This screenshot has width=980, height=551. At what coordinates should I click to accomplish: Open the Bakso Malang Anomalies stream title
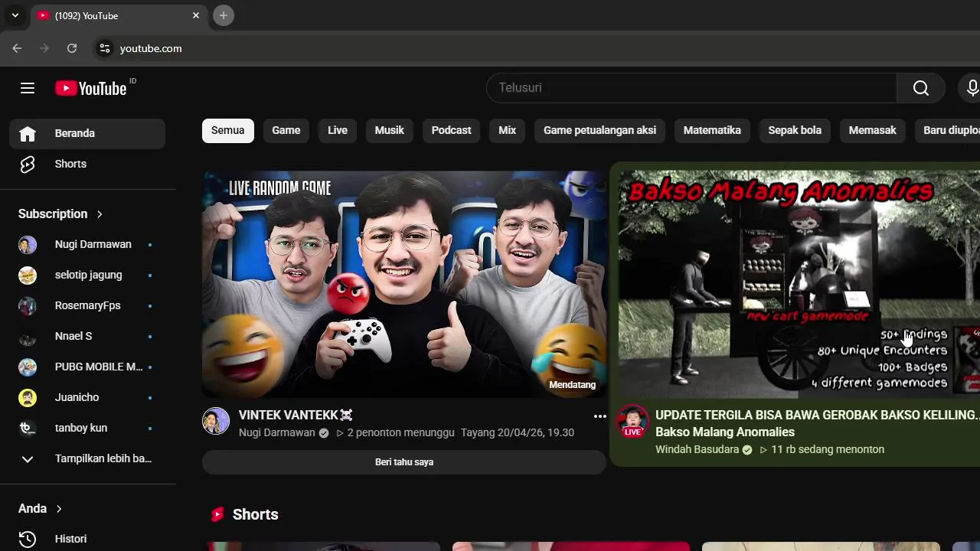pos(817,424)
